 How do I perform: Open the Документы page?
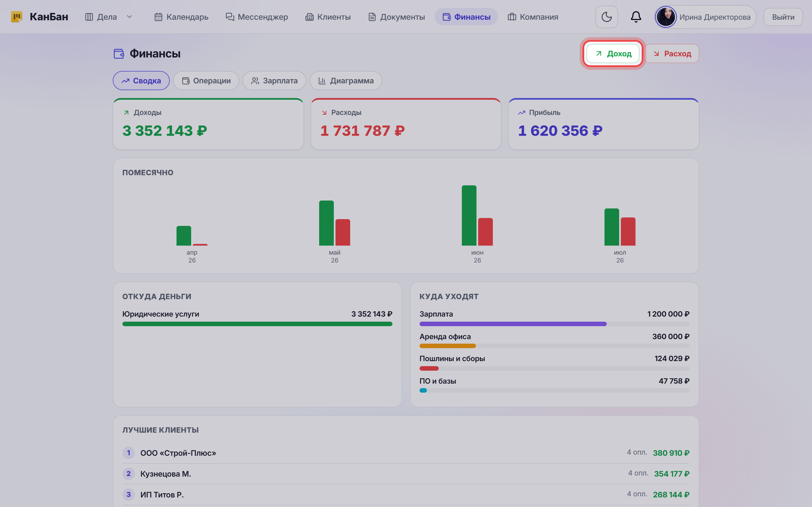click(396, 17)
